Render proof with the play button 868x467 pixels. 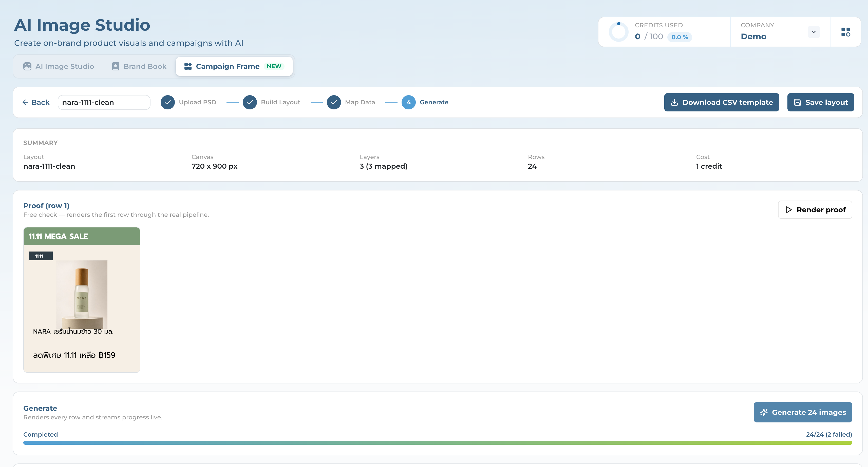point(815,210)
